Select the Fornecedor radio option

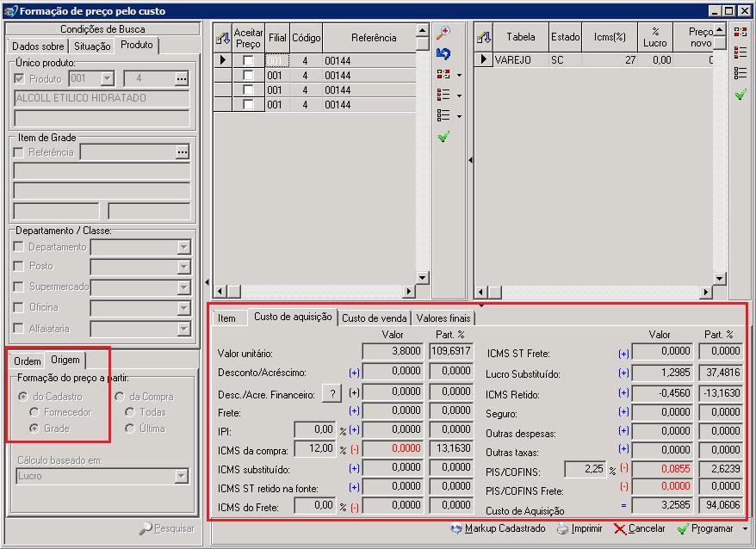click(34, 412)
